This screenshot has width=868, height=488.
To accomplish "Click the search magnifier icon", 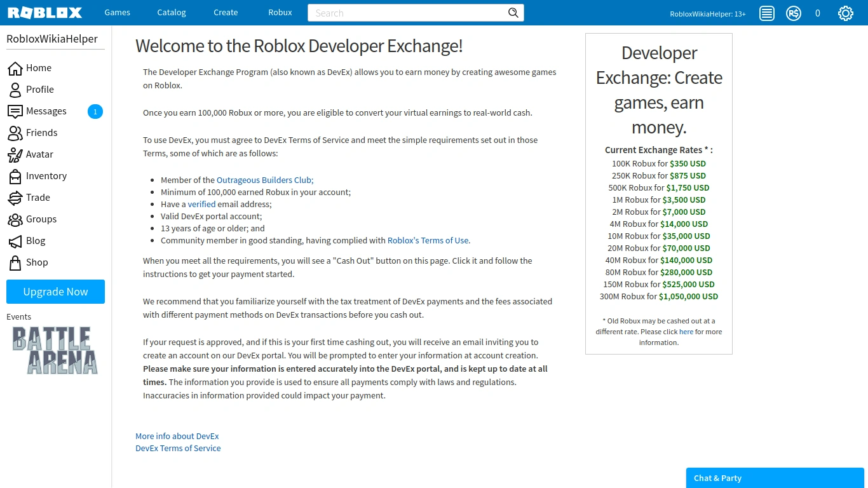I will (x=513, y=13).
